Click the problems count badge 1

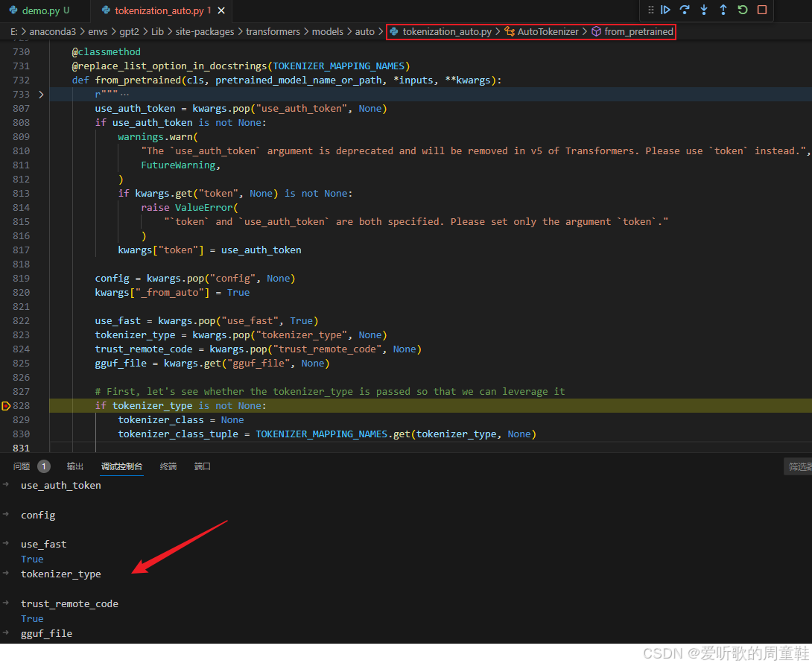[44, 466]
